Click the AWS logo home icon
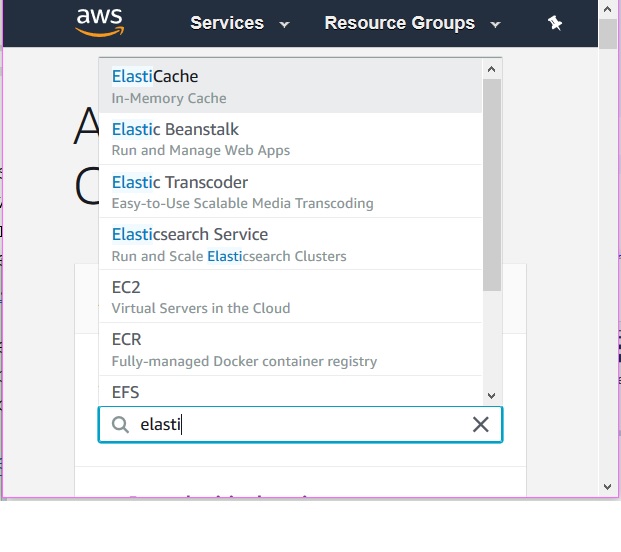621x552 pixels. (100, 22)
